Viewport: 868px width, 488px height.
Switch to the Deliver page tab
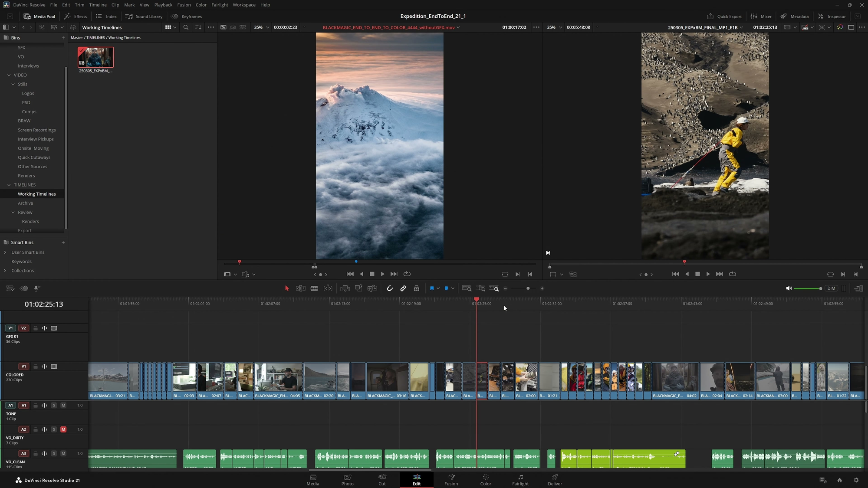pos(555,480)
